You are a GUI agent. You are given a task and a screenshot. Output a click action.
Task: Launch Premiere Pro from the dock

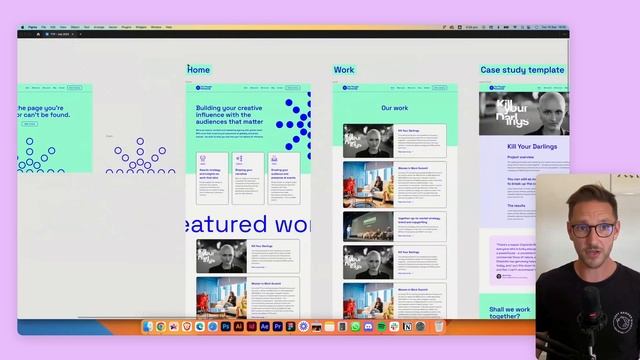click(278, 327)
